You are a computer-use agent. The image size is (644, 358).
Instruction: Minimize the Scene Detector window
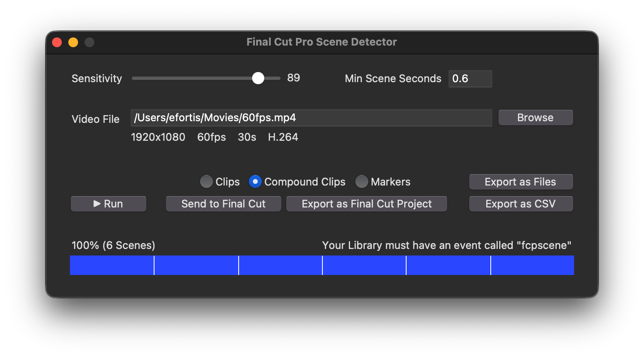(x=73, y=42)
